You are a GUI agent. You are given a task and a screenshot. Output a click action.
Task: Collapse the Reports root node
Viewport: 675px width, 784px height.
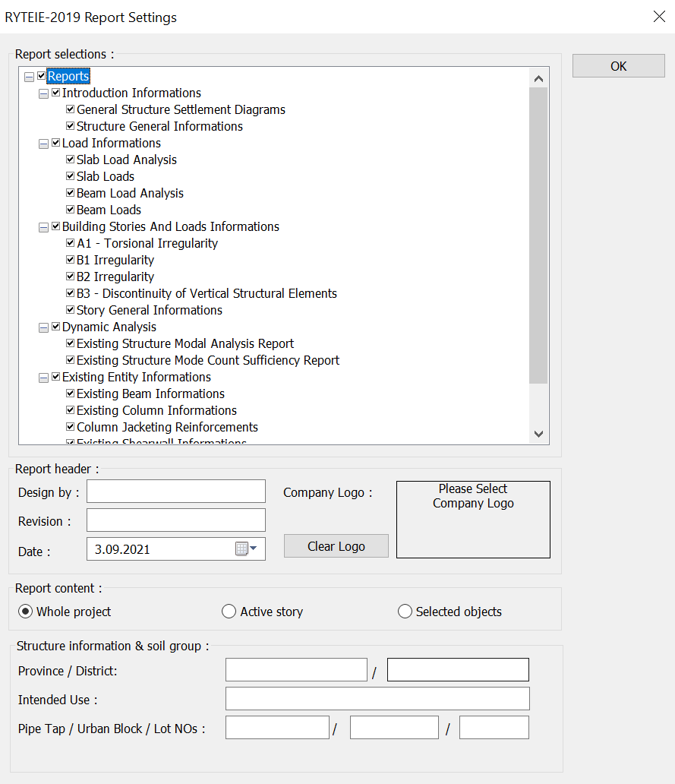[x=29, y=77]
